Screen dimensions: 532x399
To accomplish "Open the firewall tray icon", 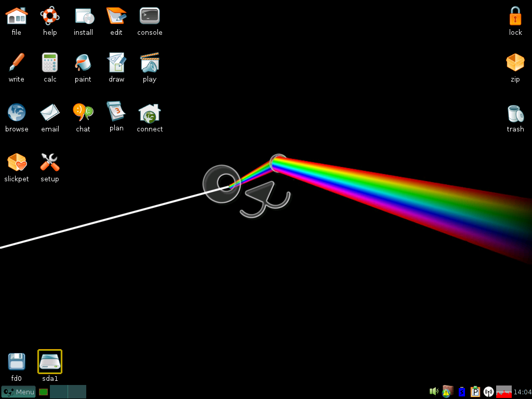I will (x=447, y=391).
